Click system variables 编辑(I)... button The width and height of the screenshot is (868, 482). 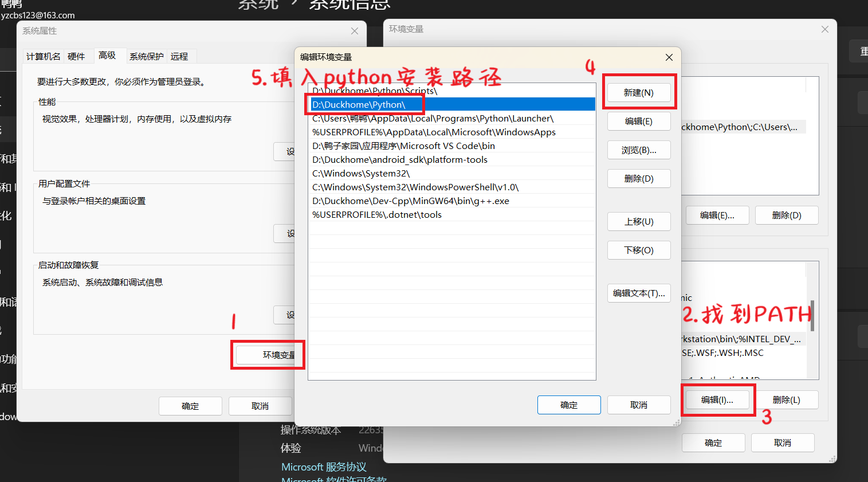717,400
